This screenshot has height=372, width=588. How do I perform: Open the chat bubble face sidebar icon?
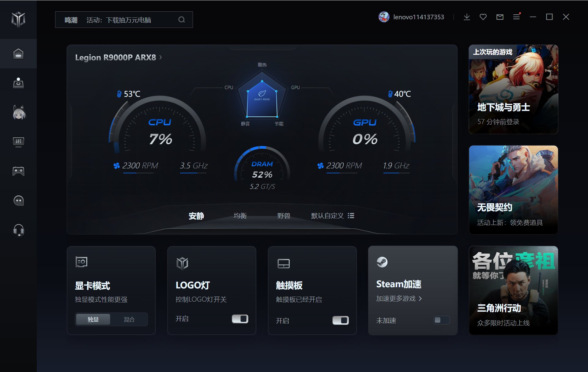tap(18, 201)
